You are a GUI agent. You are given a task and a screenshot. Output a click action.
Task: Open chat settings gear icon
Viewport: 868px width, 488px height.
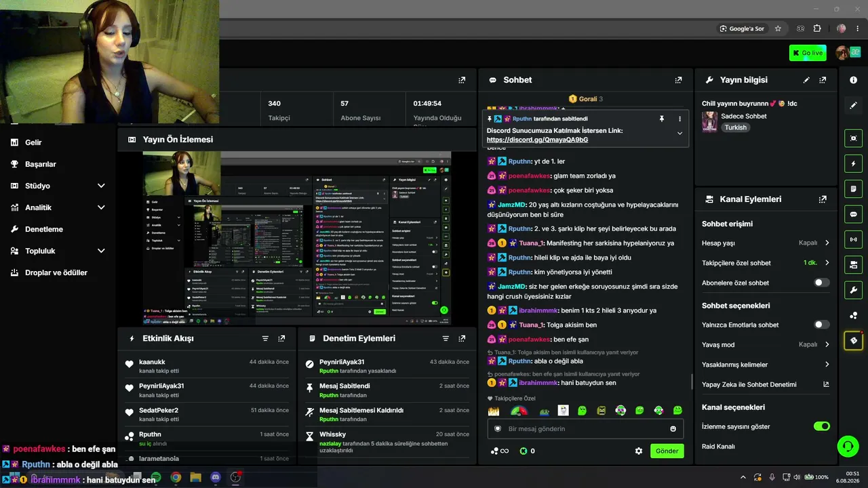pyautogui.click(x=638, y=451)
